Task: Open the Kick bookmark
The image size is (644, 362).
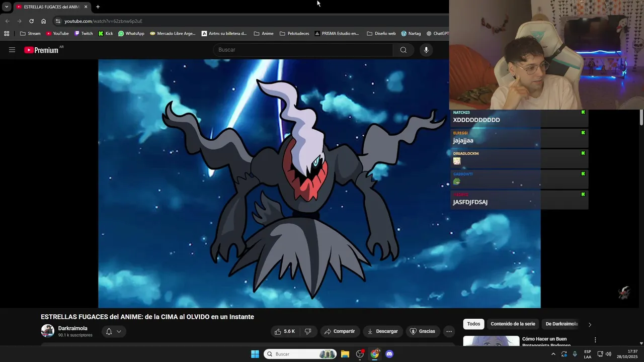Action: [106, 34]
